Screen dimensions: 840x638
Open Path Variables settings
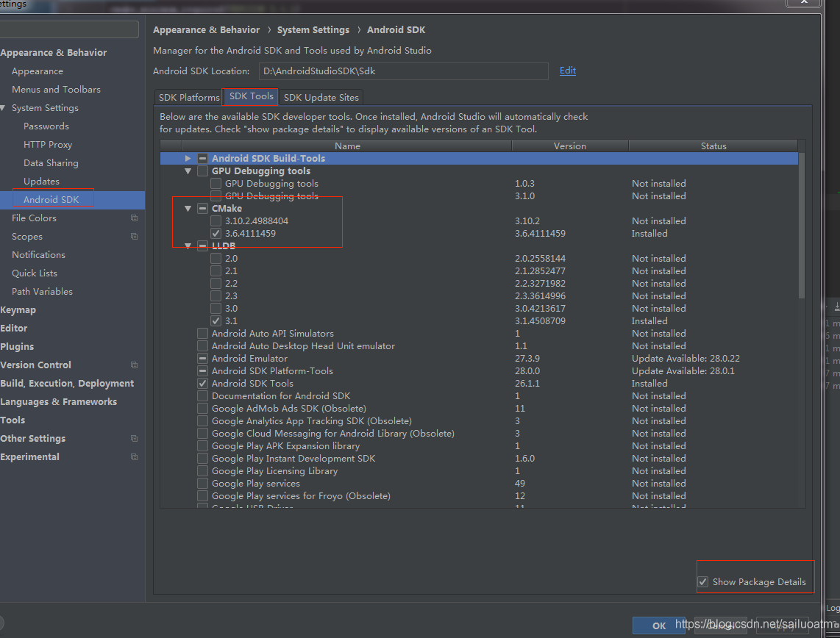(x=43, y=292)
